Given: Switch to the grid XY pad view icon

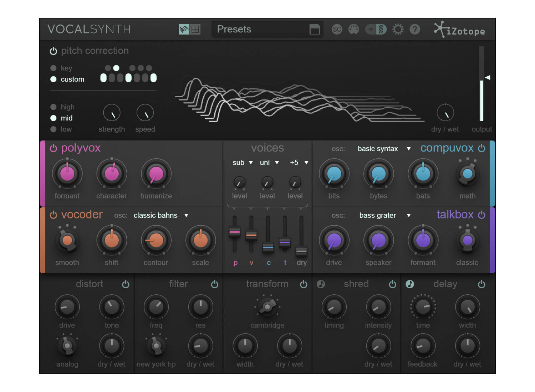Looking at the screenshot, I should click(x=195, y=29).
